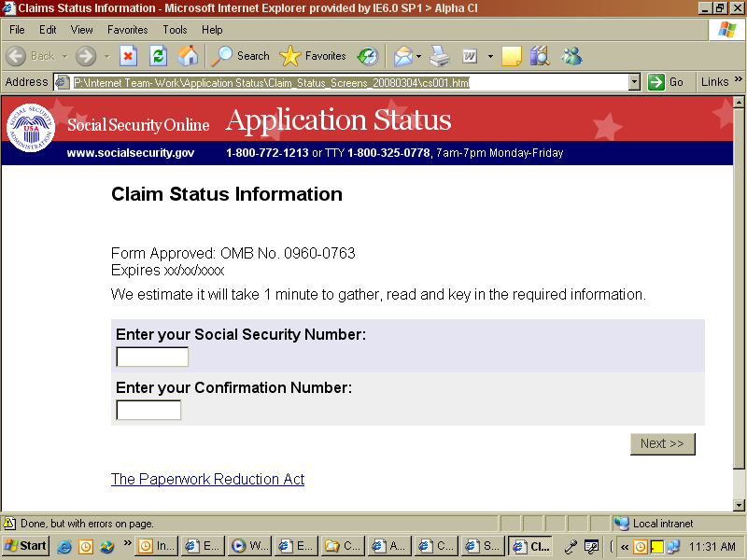Open the Help menu

pos(212,30)
